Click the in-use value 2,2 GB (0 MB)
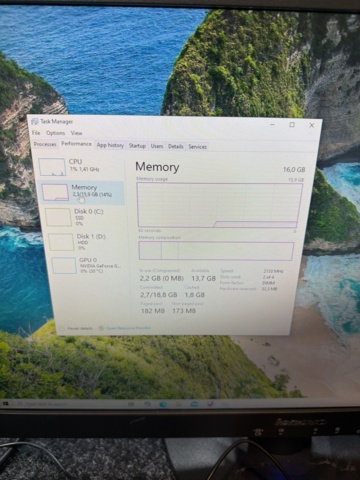This screenshot has height=480, width=360. tap(161, 278)
